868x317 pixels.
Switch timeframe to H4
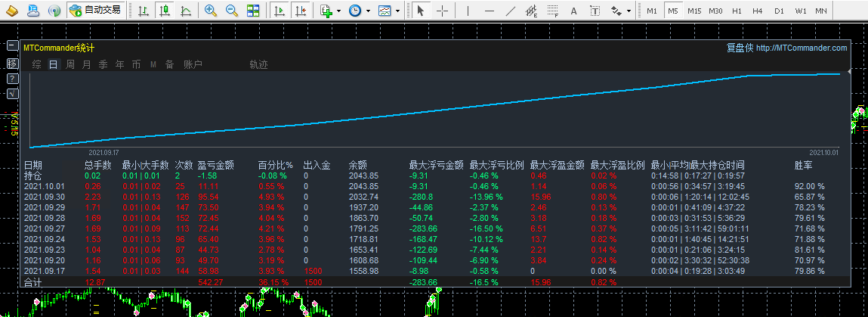tap(758, 11)
